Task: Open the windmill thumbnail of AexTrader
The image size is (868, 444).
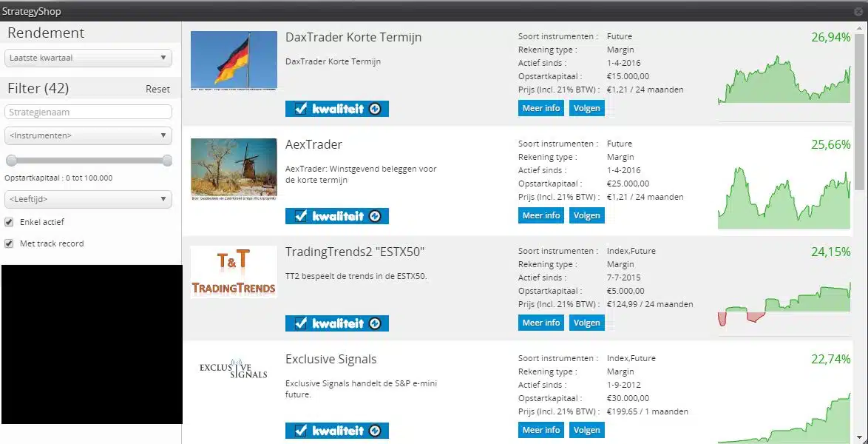Action: click(x=234, y=169)
